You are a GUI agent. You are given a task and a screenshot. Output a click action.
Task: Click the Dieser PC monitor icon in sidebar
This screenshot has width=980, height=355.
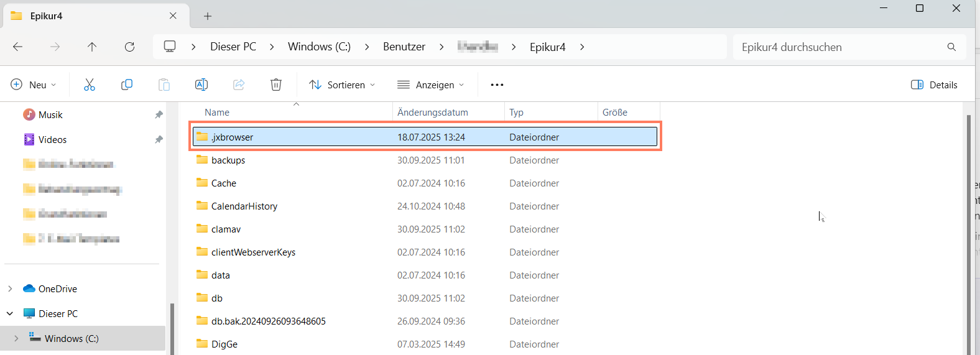[x=29, y=313]
